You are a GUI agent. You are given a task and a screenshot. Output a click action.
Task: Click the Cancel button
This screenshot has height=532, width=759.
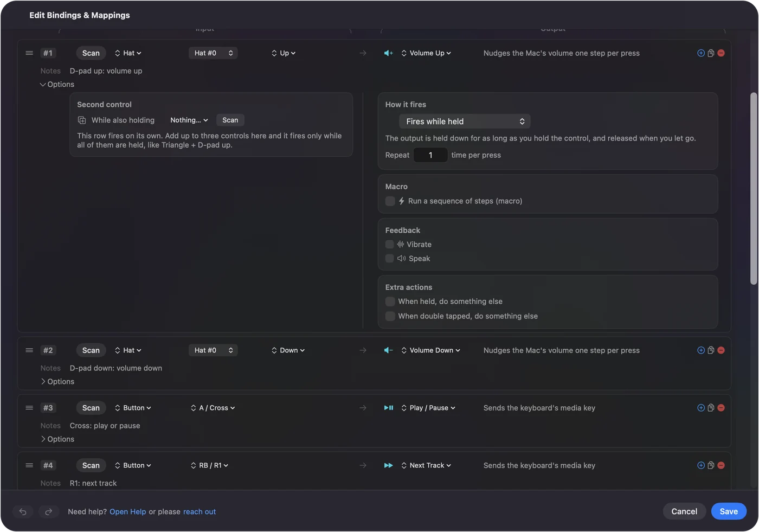coord(684,511)
